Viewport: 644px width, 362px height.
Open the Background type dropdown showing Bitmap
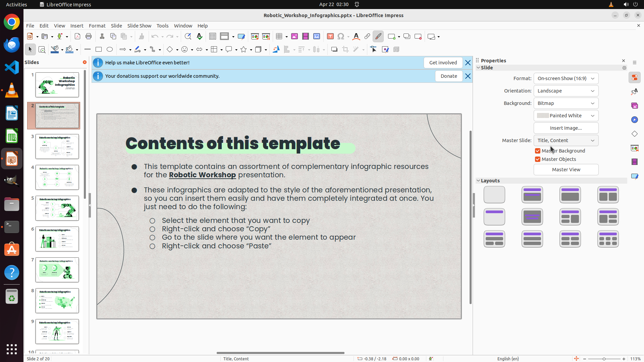(566, 103)
